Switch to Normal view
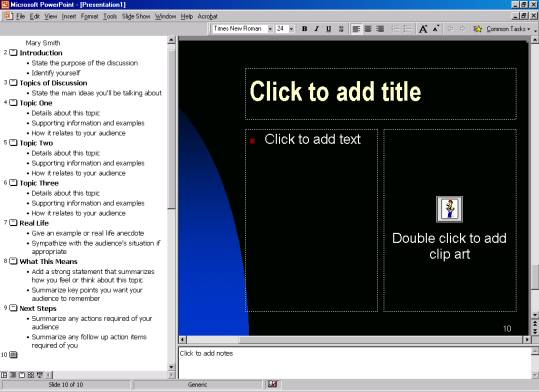The height and width of the screenshot is (392, 539). tap(4, 375)
